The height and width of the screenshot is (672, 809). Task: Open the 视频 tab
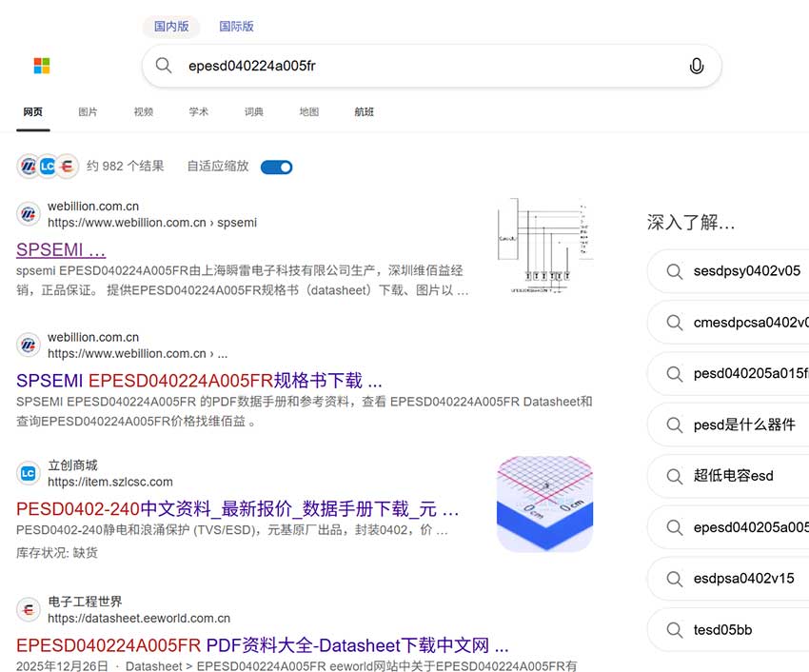click(x=144, y=112)
